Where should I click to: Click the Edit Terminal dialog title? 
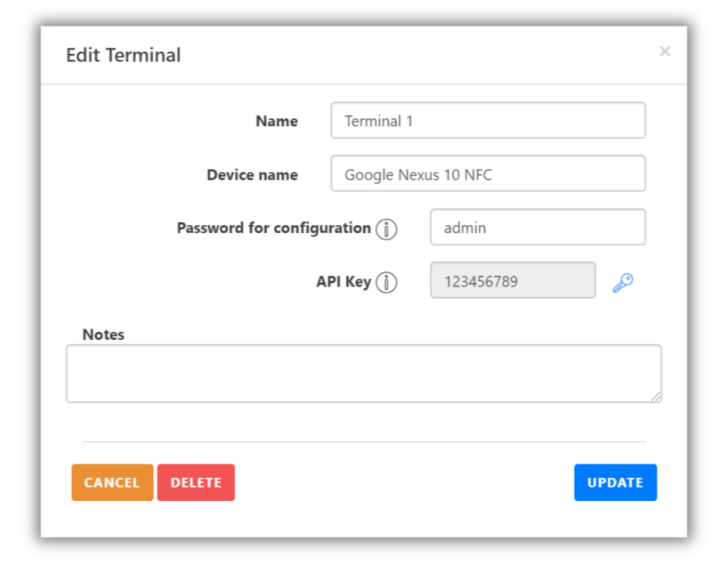[124, 55]
